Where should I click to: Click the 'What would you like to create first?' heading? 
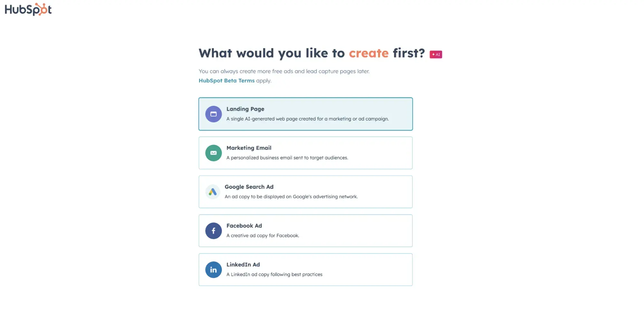click(x=311, y=53)
